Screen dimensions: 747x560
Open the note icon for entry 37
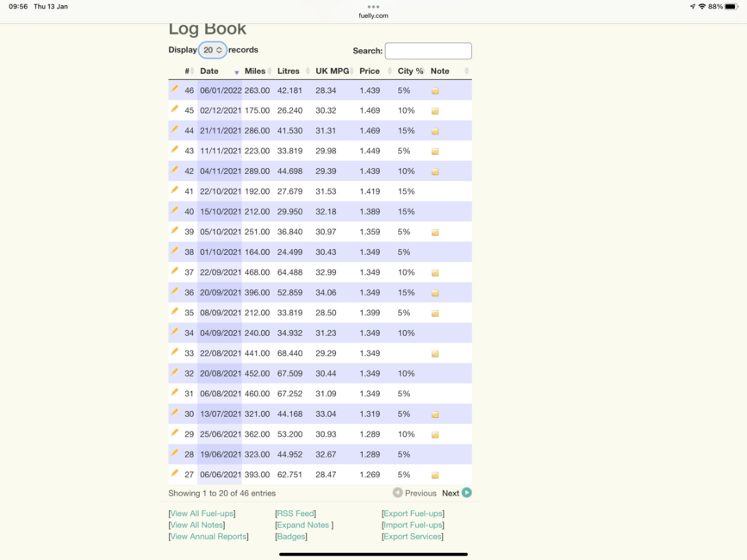point(435,273)
